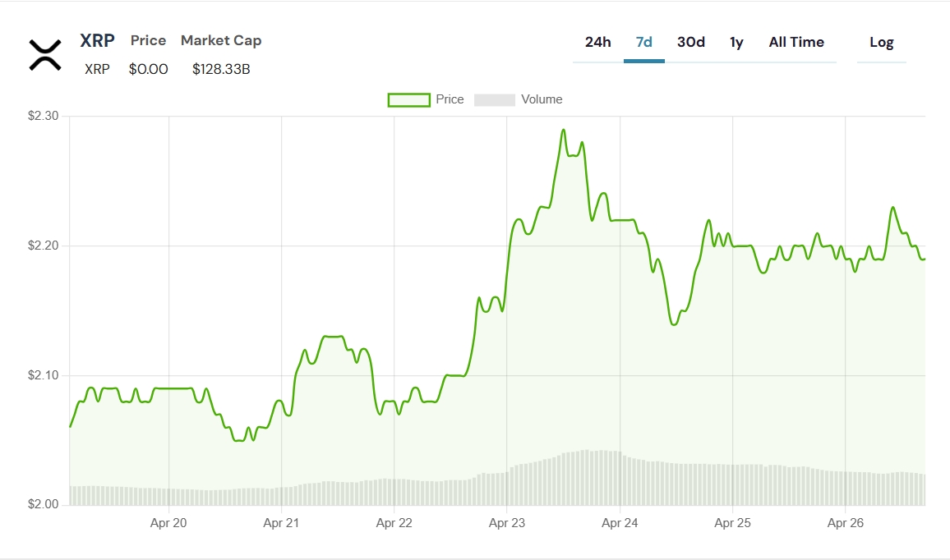Click the Apr 21 x-axis label
This screenshot has height=560, width=950.
tap(281, 523)
